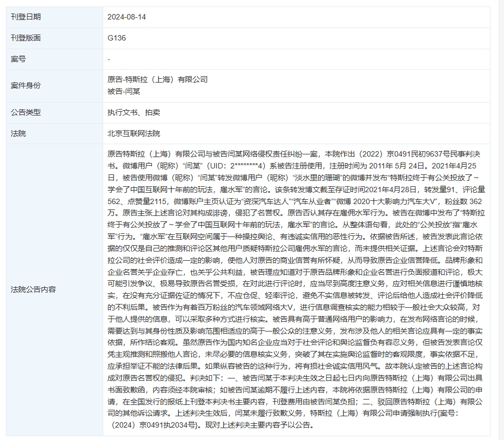Select the value 执行文书、拍卖

134,113
